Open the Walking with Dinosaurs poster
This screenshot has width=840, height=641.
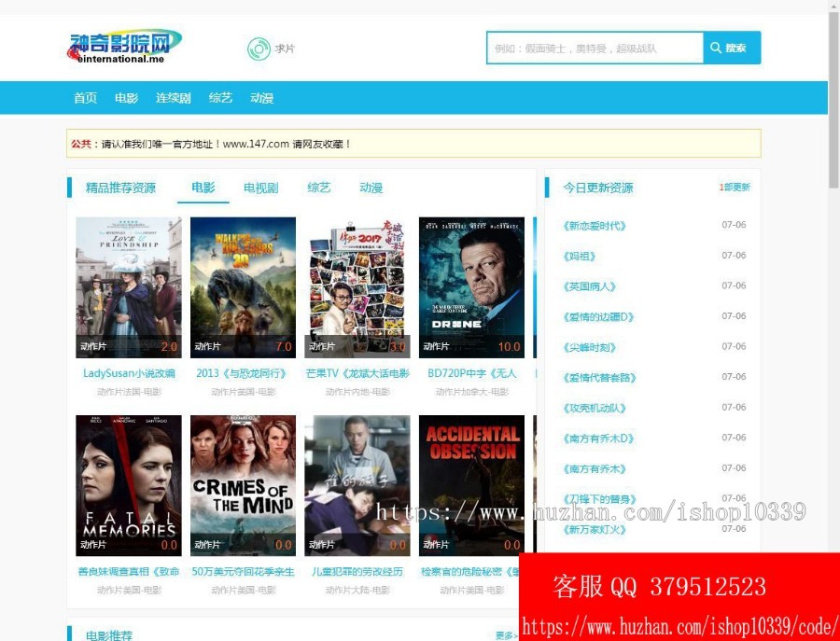tap(243, 287)
